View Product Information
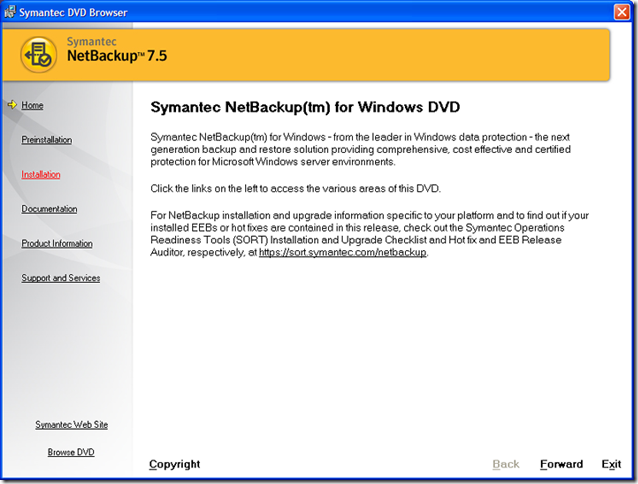 click(x=57, y=243)
